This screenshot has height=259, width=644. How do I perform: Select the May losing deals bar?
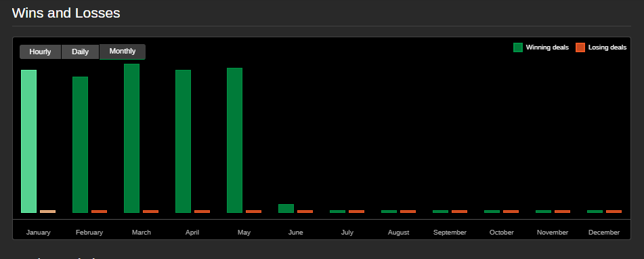[253, 212]
